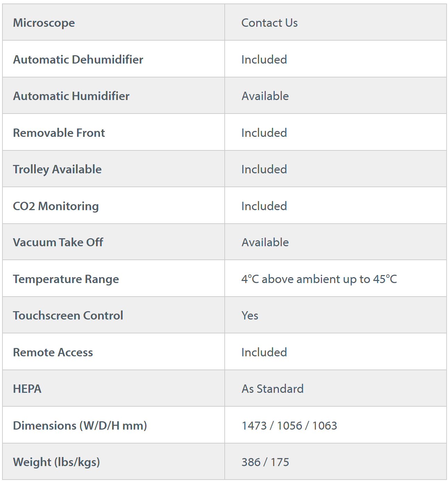Screen dimensions: 448x481
Task: Select the 4°C above ambient temperature value
Action: pos(319,279)
